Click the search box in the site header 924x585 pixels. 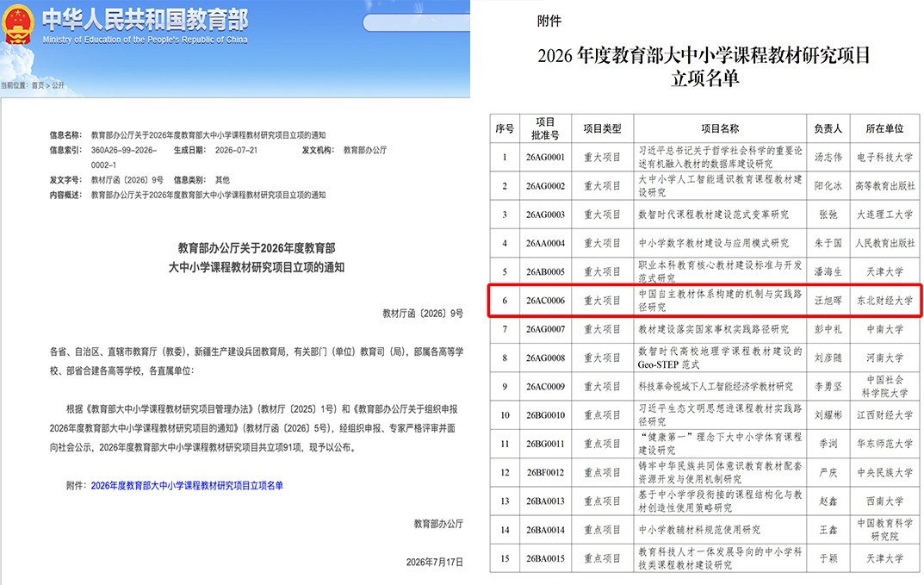(416, 23)
